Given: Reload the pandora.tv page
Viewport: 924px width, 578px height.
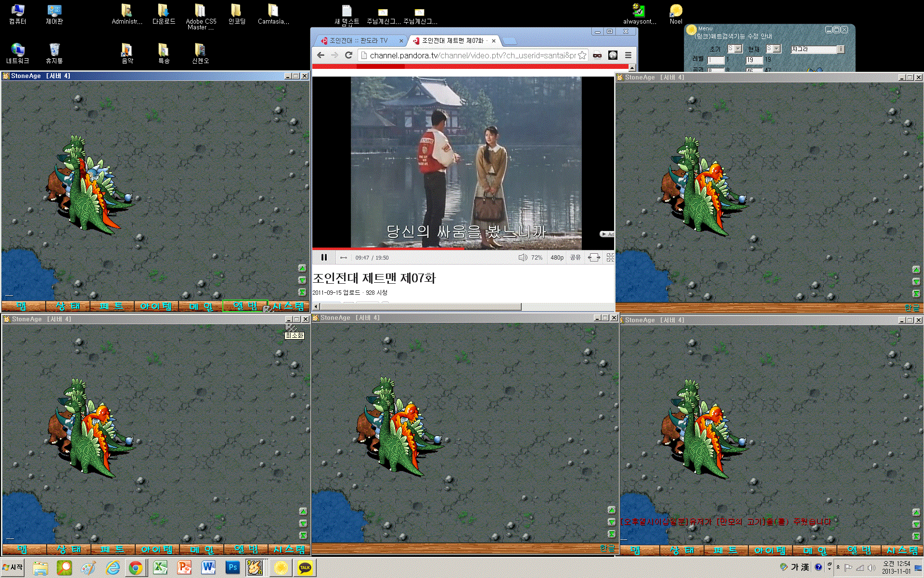Looking at the screenshot, I should pyautogui.click(x=349, y=55).
